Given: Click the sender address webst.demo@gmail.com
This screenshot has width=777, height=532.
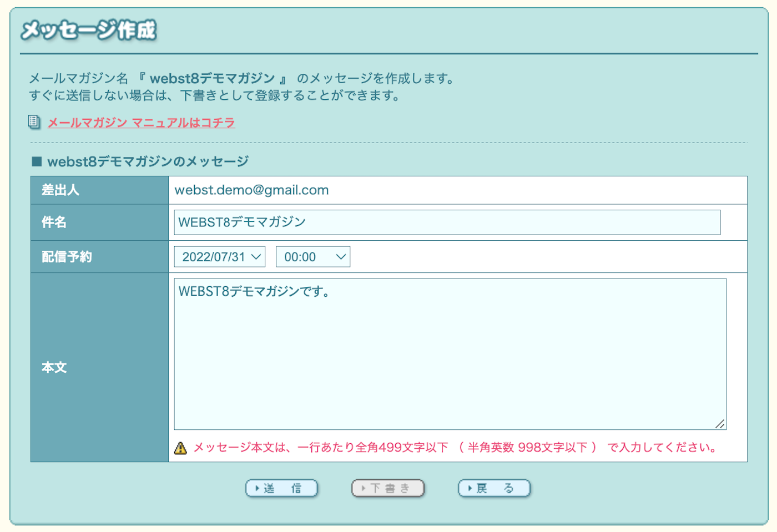Looking at the screenshot, I should coord(251,190).
